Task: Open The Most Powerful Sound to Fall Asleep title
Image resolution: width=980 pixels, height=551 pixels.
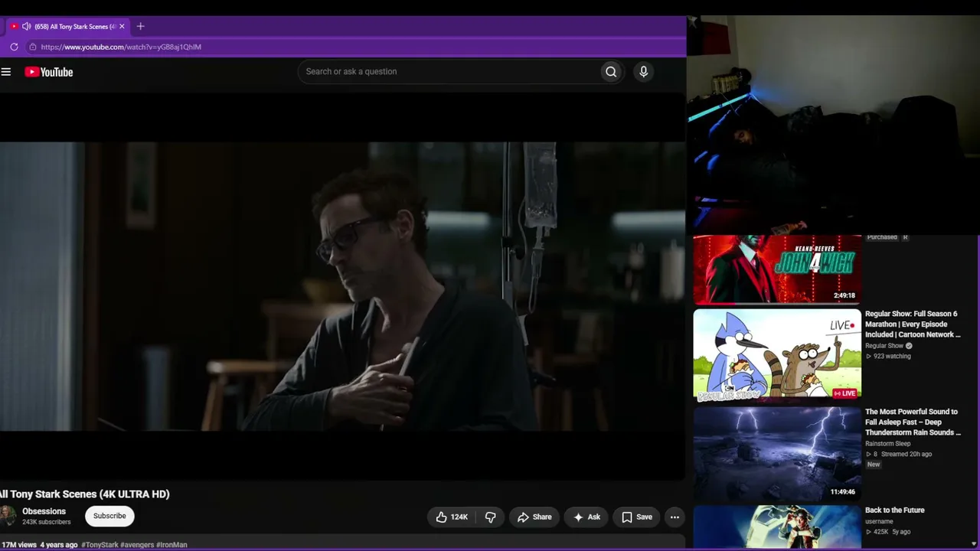Action: click(913, 422)
